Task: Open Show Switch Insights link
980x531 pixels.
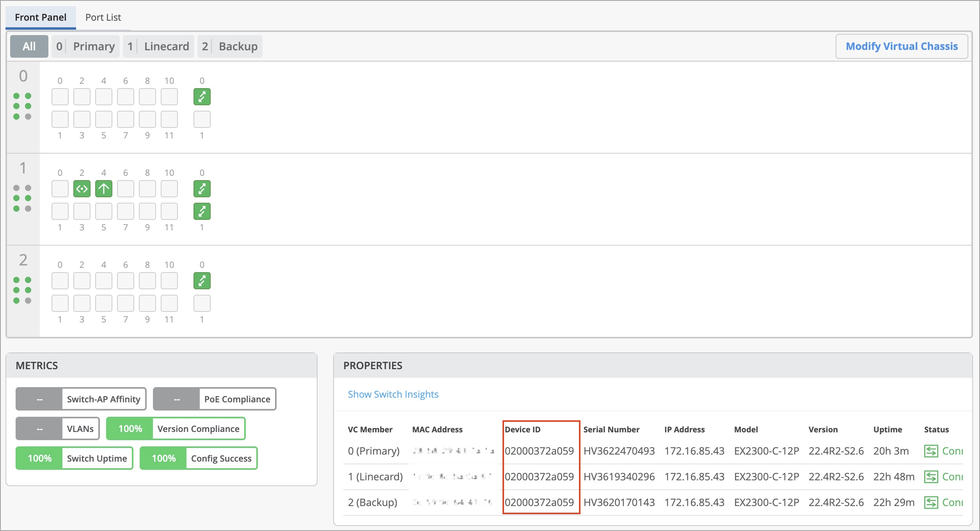Action: (393, 394)
